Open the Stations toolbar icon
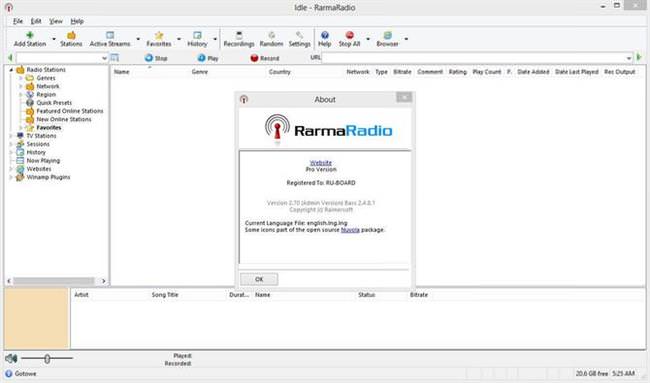 [71, 35]
